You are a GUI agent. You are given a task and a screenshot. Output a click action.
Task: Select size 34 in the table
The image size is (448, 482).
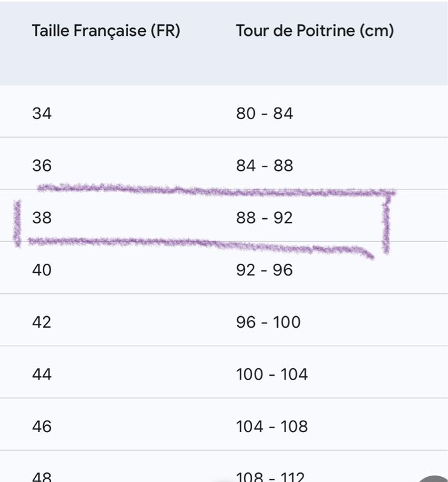tap(42, 114)
